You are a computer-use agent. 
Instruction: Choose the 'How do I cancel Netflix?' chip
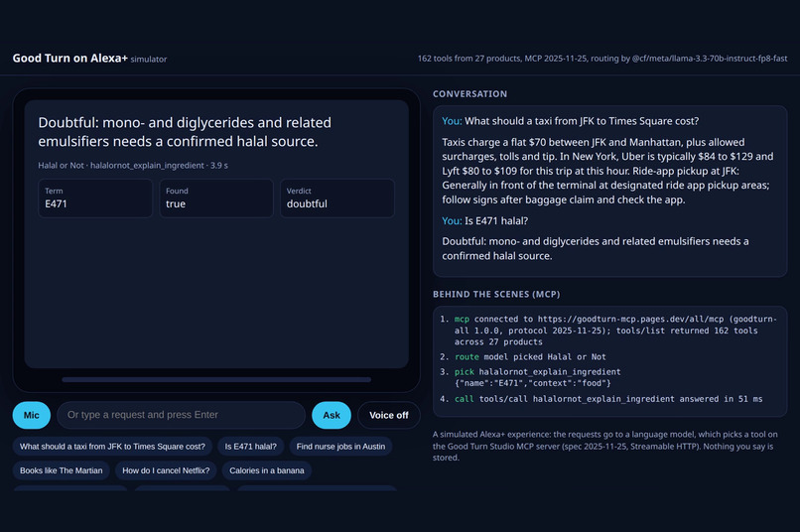pos(166,470)
